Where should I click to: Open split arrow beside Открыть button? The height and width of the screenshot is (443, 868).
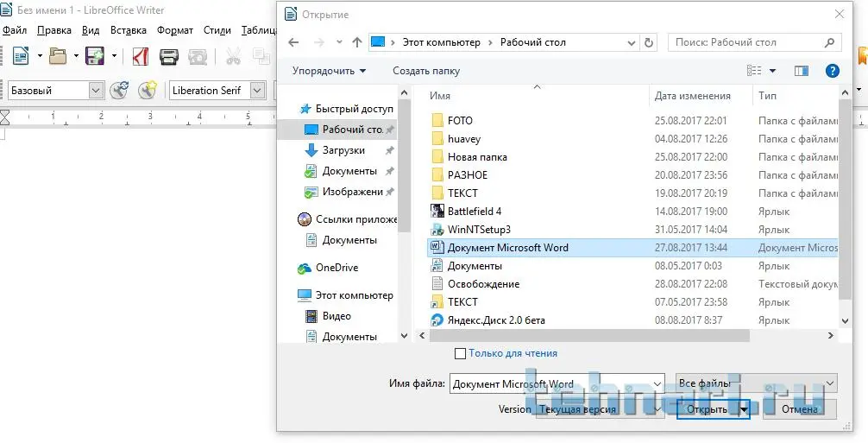(x=744, y=409)
